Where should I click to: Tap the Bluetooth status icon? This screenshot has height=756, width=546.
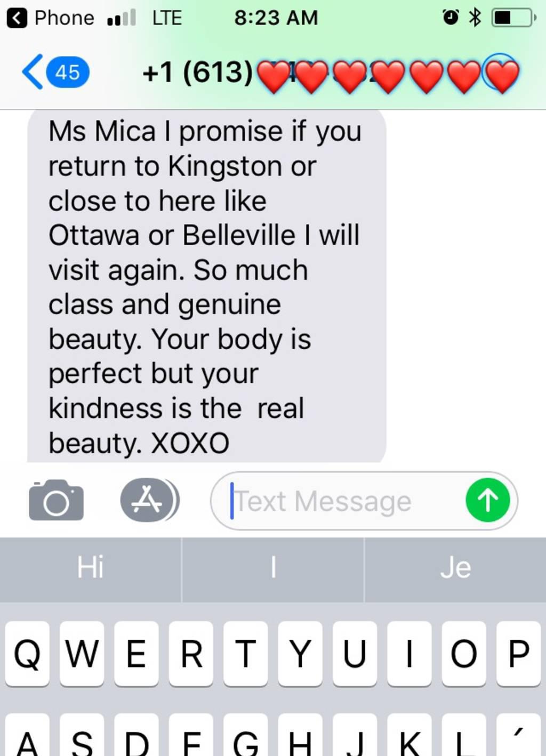pos(474,18)
